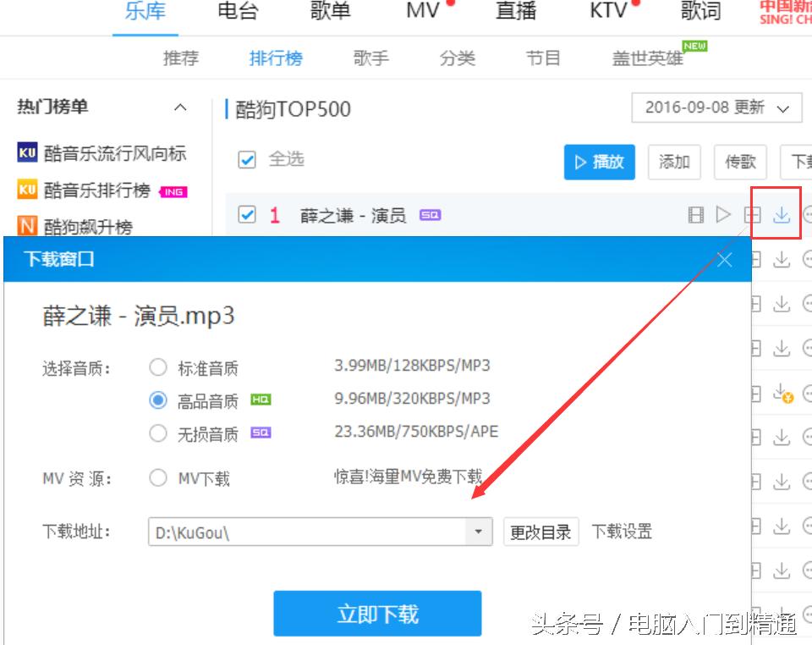
Task: Select the 无损音质 lossless quality radio button
Action: [x=158, y=433]
